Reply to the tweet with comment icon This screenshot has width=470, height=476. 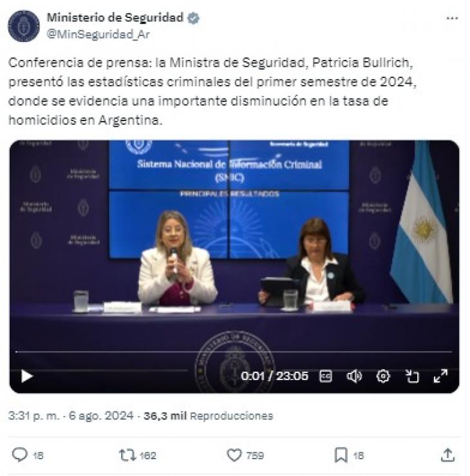[x=20, y=455]
